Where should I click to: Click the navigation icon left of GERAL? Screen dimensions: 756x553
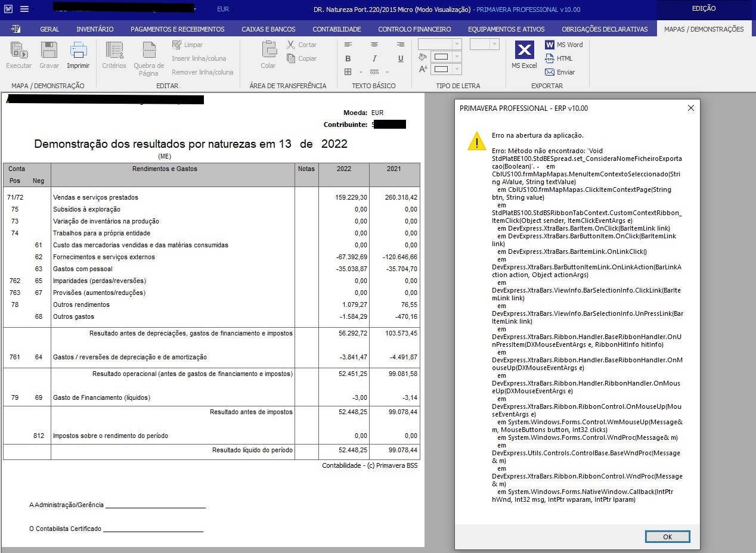click(16, 29)
